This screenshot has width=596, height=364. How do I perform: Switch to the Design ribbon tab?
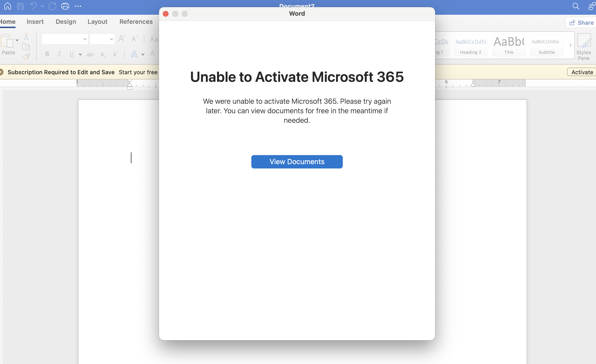66,22
